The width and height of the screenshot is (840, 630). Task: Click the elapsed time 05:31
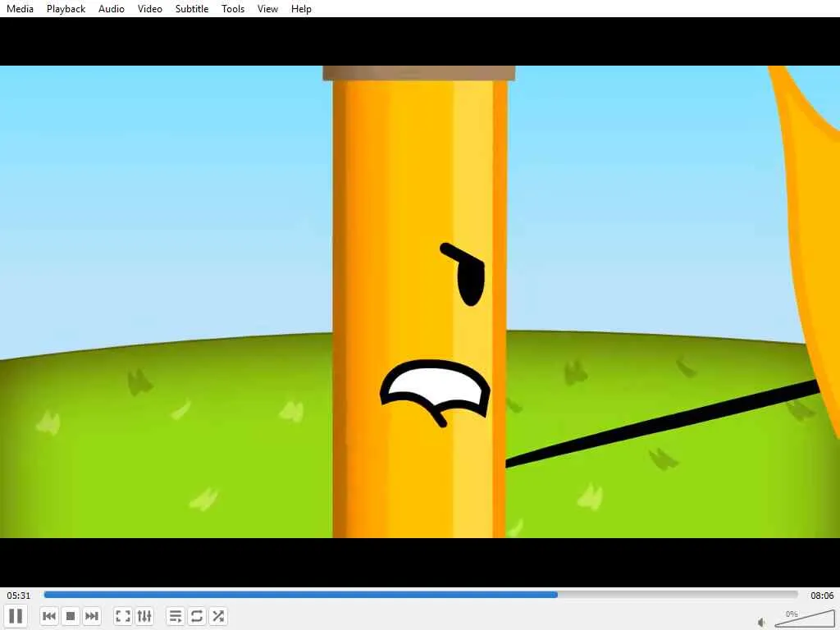[x=19, y=596]
